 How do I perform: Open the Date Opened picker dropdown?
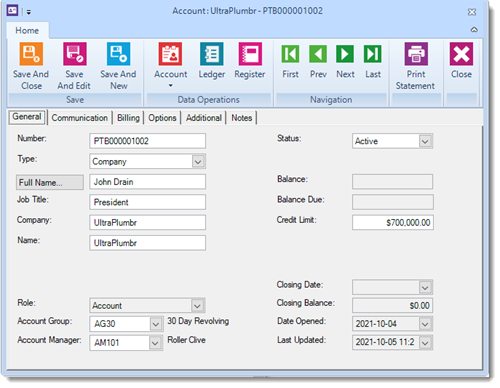(425, 324)
